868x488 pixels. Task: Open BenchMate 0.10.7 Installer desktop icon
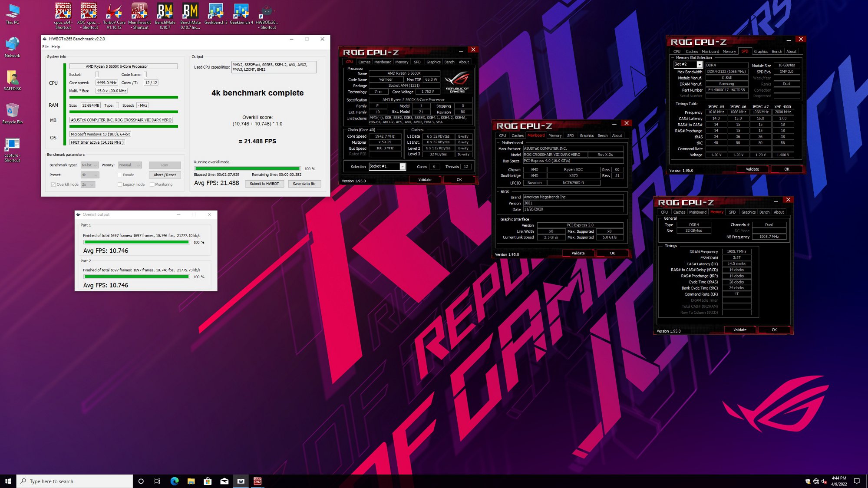(190, 16)
